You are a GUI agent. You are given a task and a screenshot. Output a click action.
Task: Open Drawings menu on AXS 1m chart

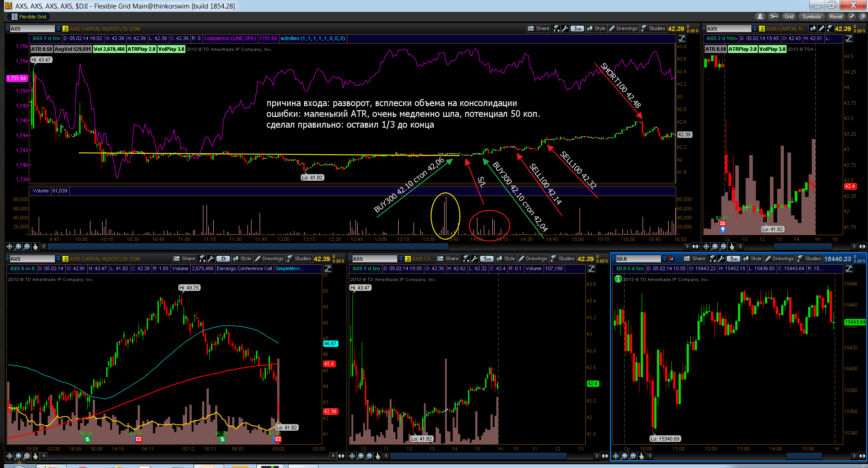pos(623,28)
